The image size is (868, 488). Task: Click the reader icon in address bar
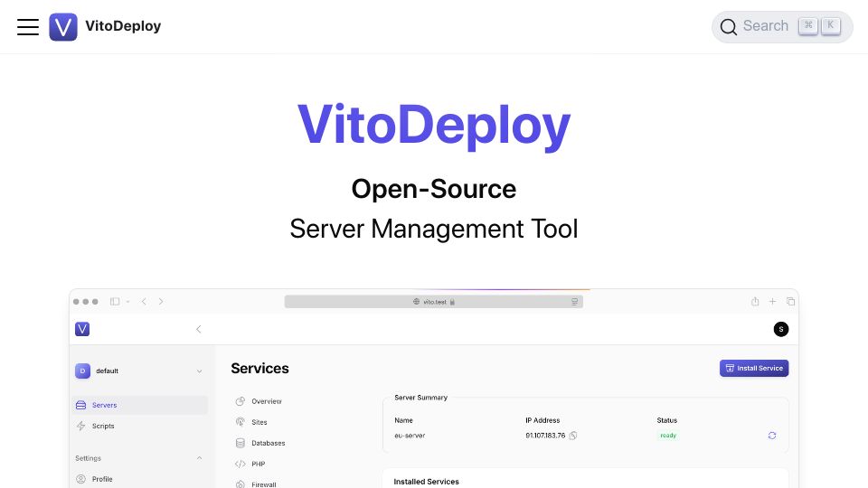tap(575, 302)
